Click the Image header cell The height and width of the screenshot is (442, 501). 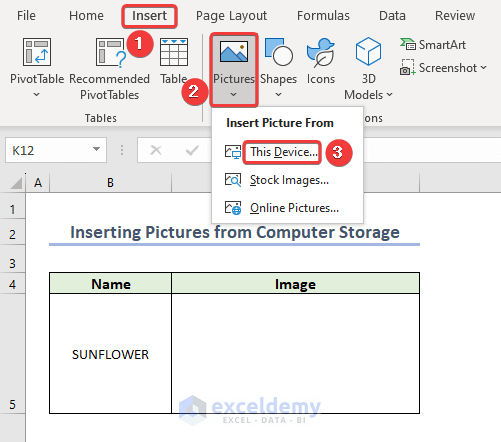click(295, 284)
